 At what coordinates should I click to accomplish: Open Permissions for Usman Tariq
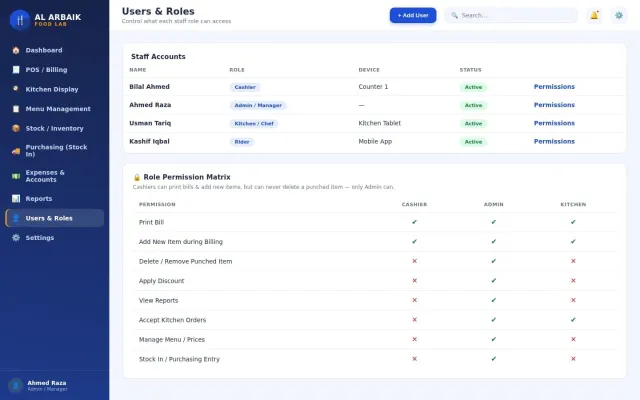[x=554, y=123]
